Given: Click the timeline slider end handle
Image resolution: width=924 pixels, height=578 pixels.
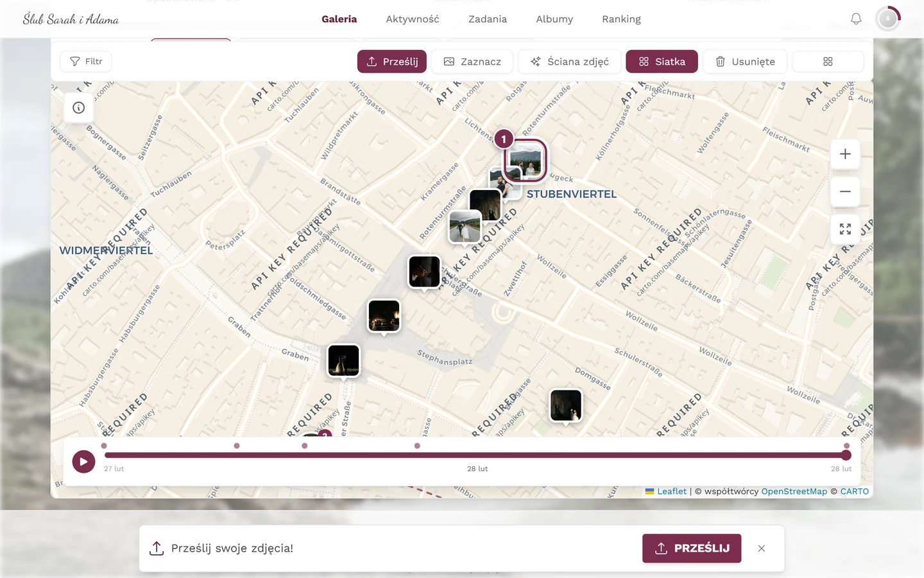Looking at the screenshot, I should 846,455.
